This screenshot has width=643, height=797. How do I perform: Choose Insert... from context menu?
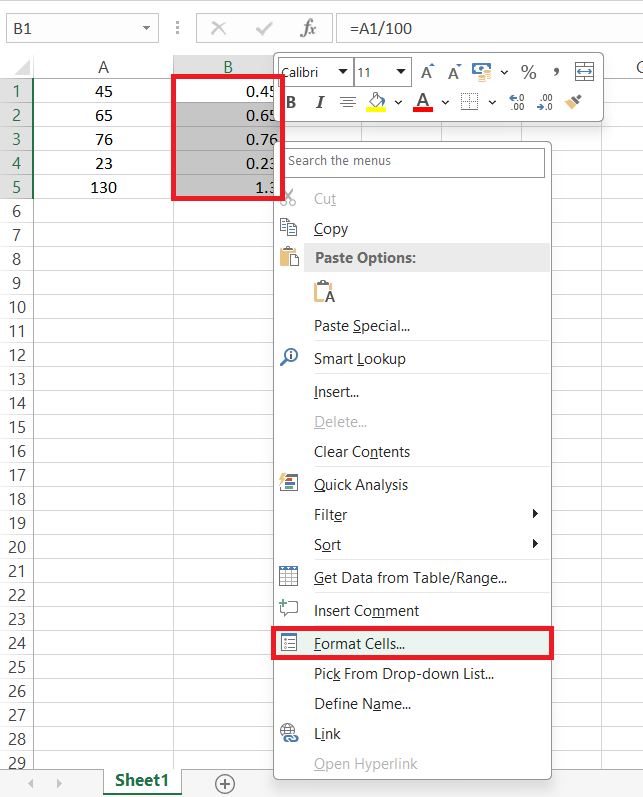point(336,392)
